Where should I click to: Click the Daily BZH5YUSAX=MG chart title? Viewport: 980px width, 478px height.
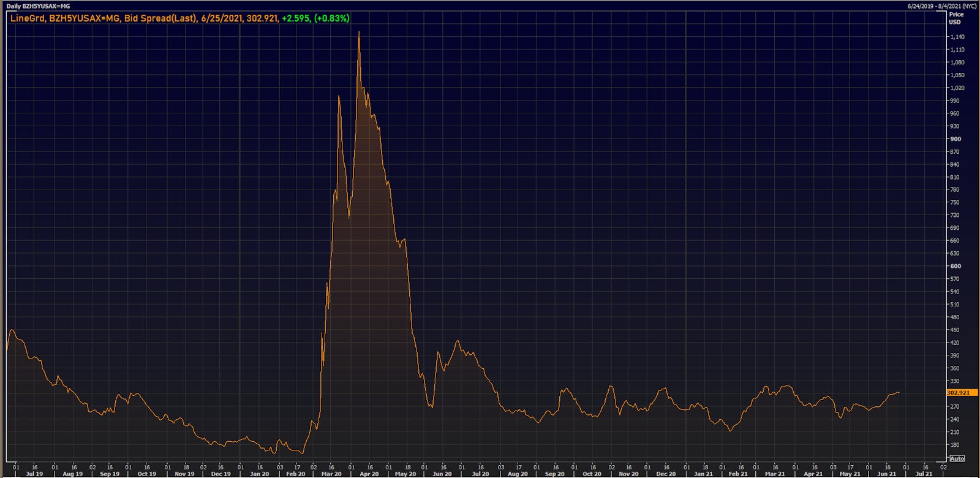tap(38, 6)
